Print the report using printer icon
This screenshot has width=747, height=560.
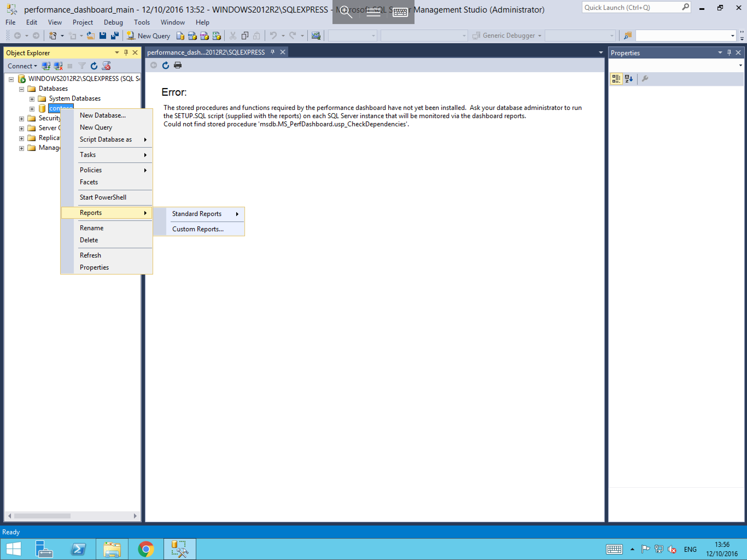click(x=178, y=65)
